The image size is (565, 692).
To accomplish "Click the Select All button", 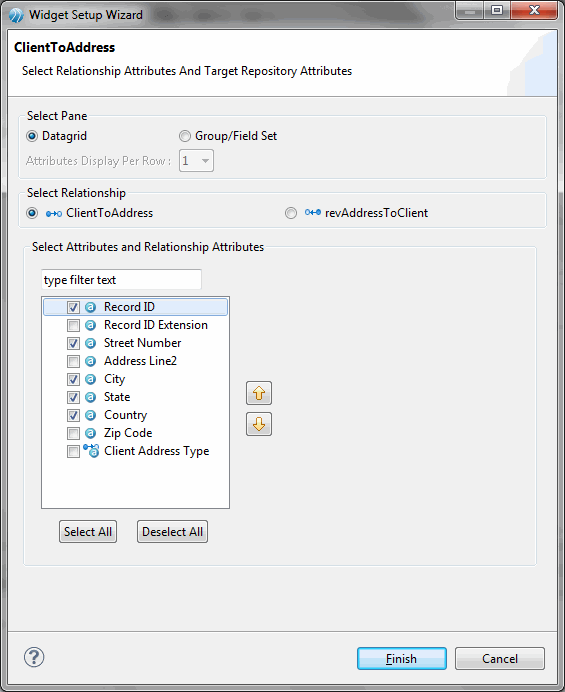I will click(x=88, y=532).
